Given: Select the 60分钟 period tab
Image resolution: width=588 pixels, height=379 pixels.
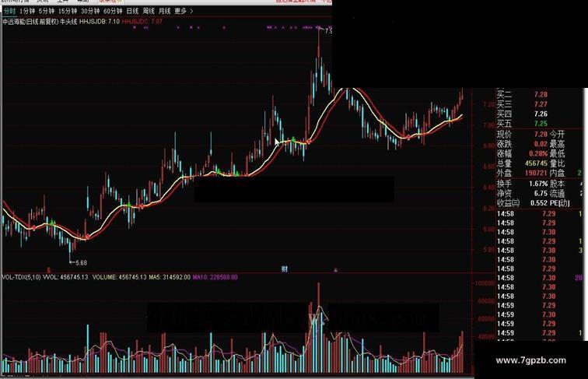Looking at the screenshot, I should pos(113,11).
